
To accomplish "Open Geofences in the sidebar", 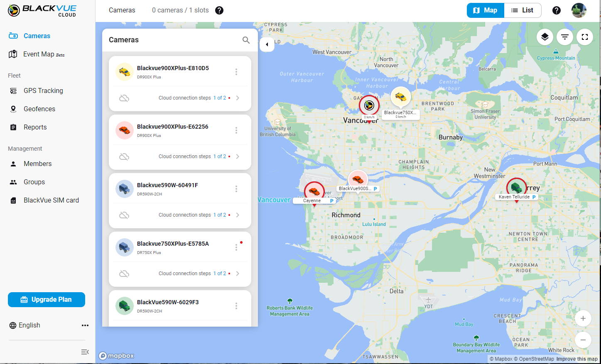I will [x=32, y=109].
